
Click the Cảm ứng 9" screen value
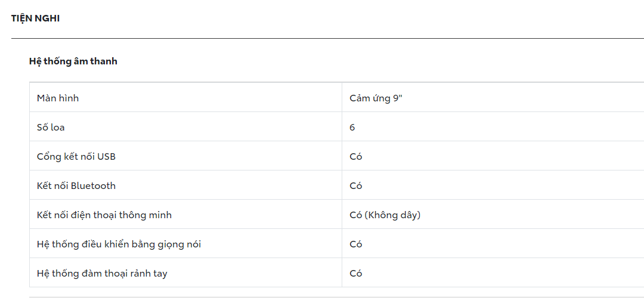[x=376, y=98]
